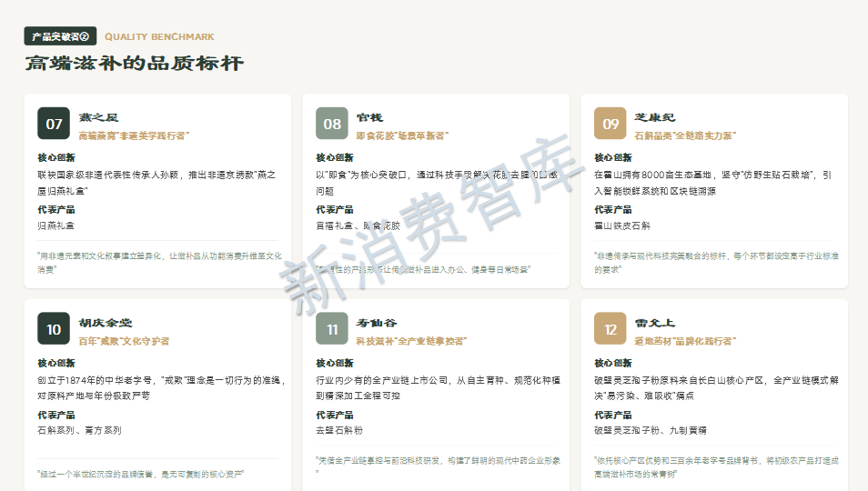Select the 石斛品类"全链路实力派" subtitle
Screen dimensions: 868x491
pos(684,135)
